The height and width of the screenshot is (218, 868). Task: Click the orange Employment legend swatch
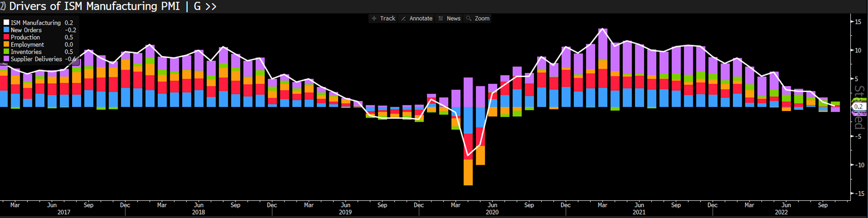pos(7,45)
